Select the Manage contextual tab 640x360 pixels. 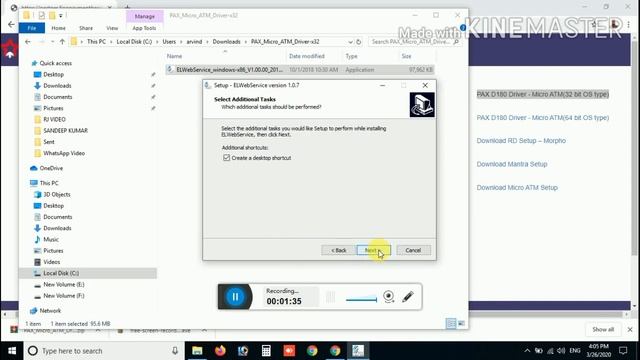(144, 16)
